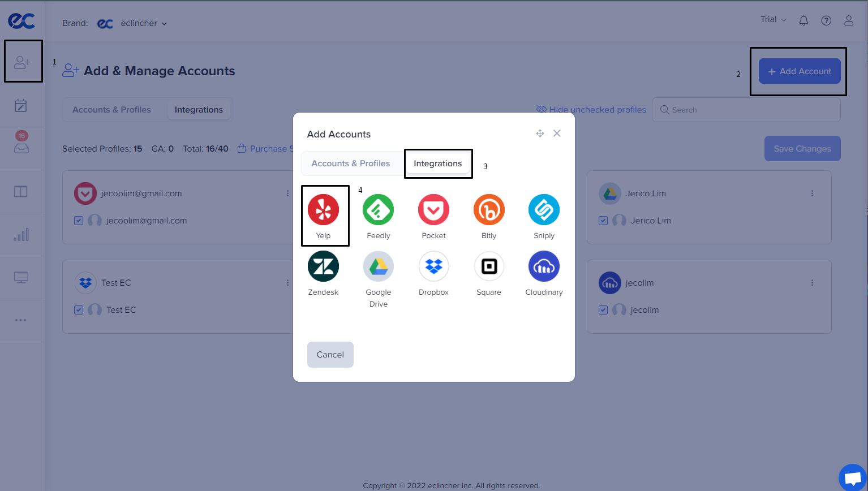
Task: Click the jecoolim@gmail.com Pocket account avatar
Action: pos(85,193)
